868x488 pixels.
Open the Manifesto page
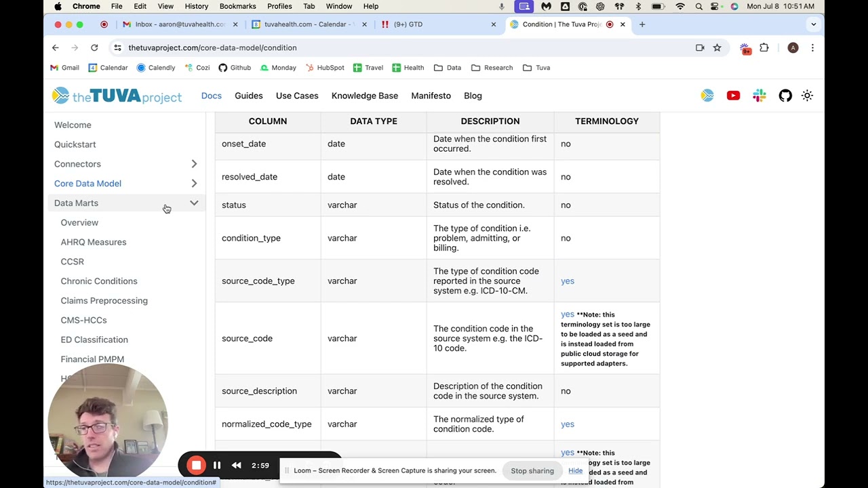click(x=431, y=96)
